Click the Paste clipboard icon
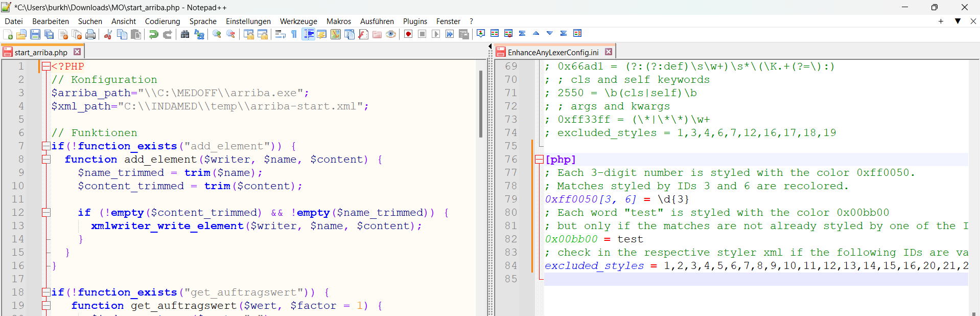 (136, 34)
